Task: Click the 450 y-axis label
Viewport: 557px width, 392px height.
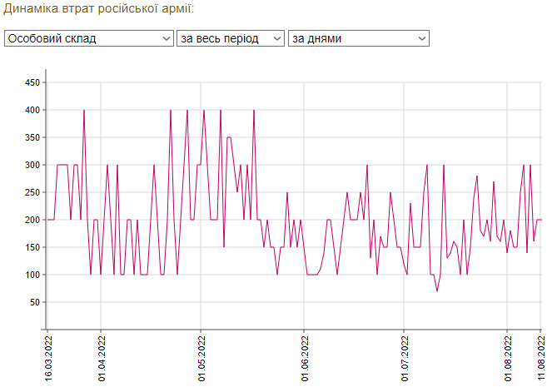Action: (x=32, y=82)
